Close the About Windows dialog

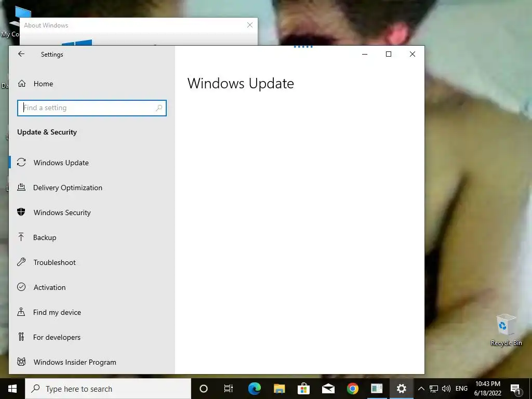[x=250, y=25]
